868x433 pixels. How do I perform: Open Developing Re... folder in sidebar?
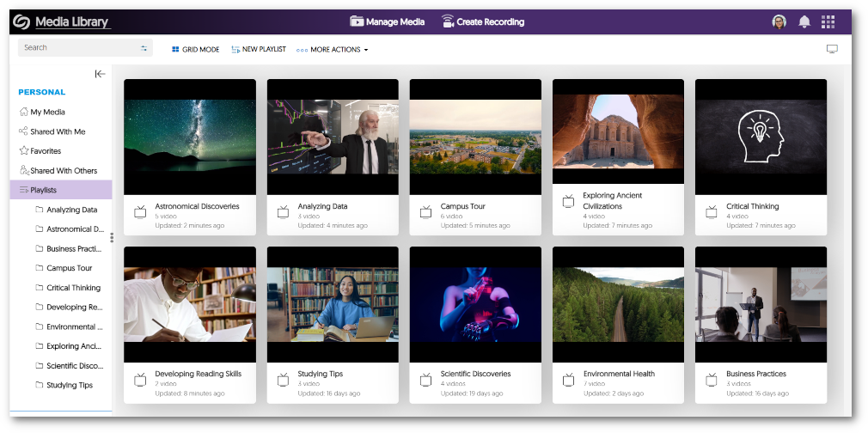point(70,308)
